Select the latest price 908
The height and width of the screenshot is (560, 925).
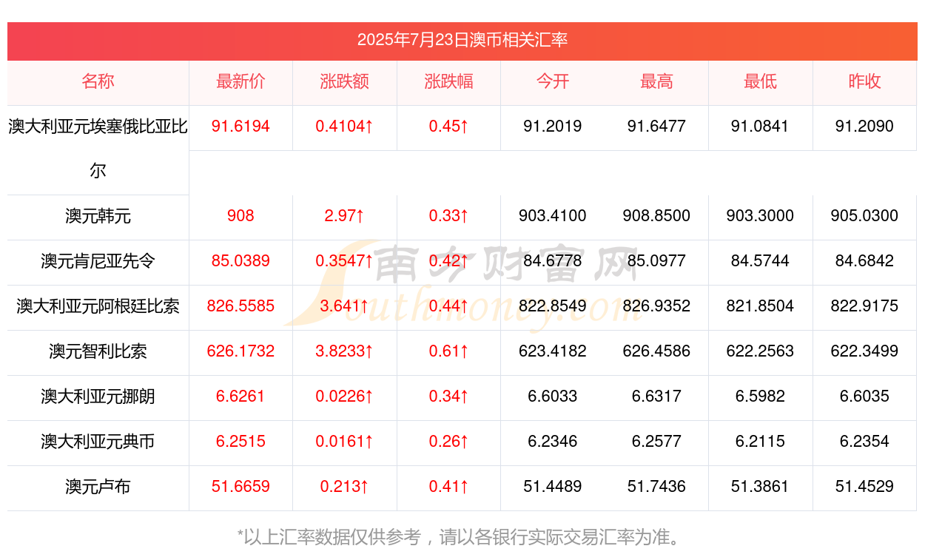click(x=240, y=216)
